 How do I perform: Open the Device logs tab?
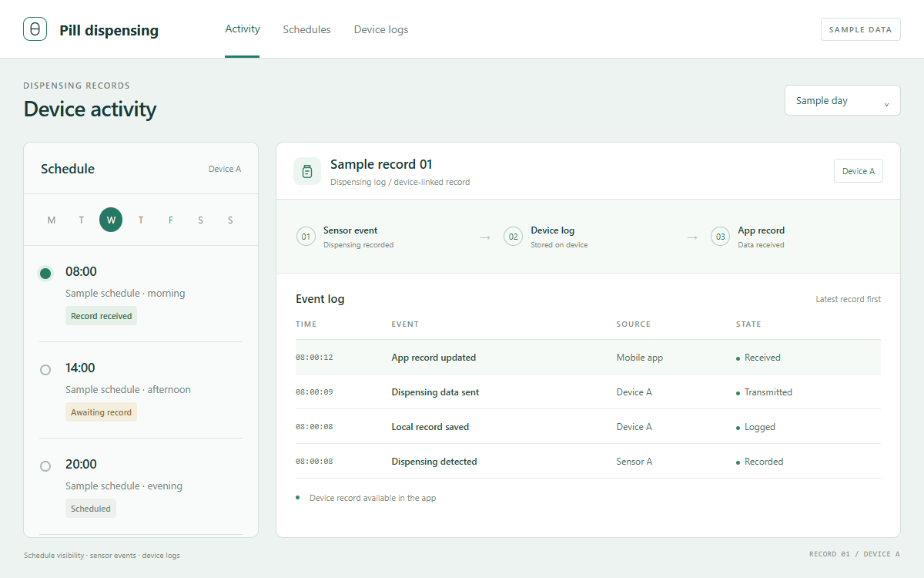(x=381, y=29)
